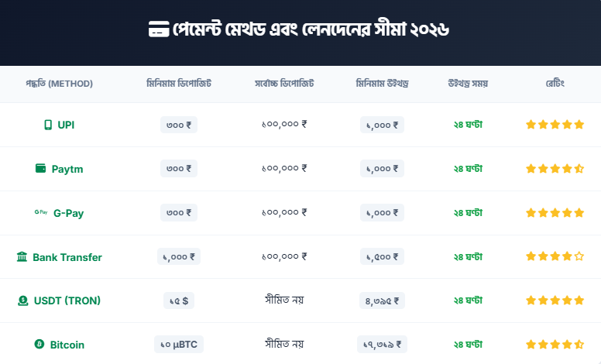Click the Paytm wallet icon

(41, 169)
